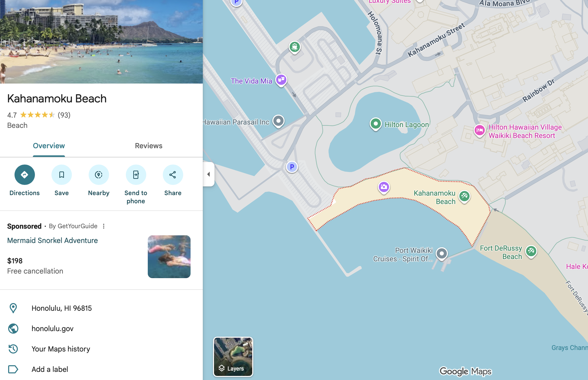The height and width of the screenshot is (380, 588).
Task: Select the Overview tab
Action: (x=49, y=146)
